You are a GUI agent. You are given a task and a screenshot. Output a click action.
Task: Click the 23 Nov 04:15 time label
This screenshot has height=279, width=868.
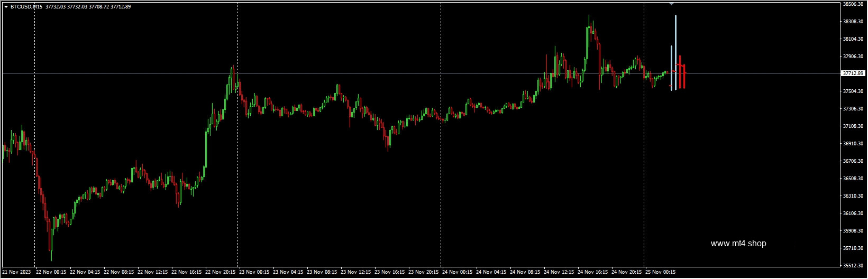[288, 273]
